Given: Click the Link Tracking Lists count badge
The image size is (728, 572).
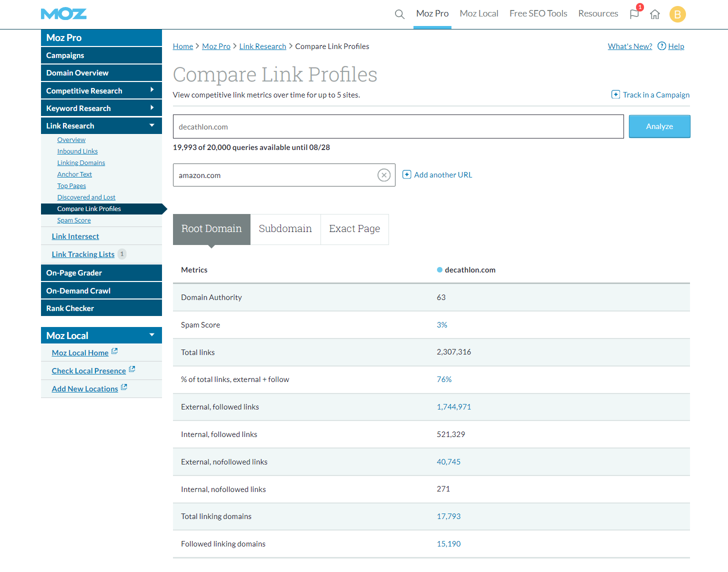Looking at the screenshot, I should click(122, 254).
